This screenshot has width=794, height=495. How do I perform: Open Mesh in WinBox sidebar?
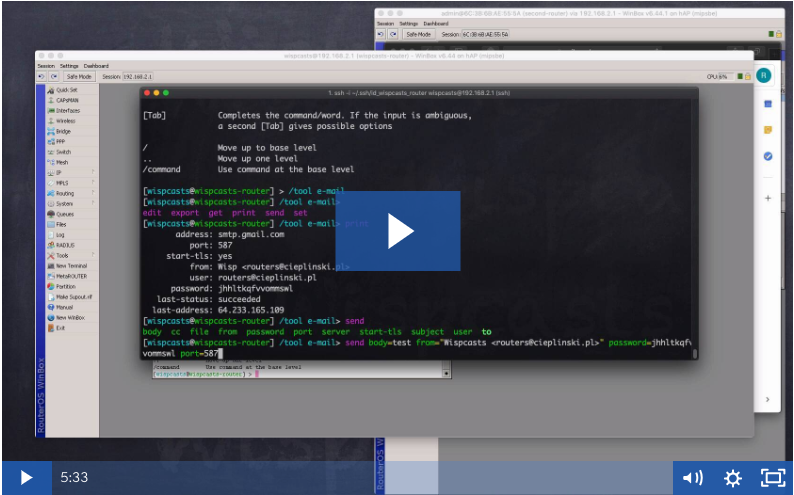pyautogui.click(x=62, y=162)
